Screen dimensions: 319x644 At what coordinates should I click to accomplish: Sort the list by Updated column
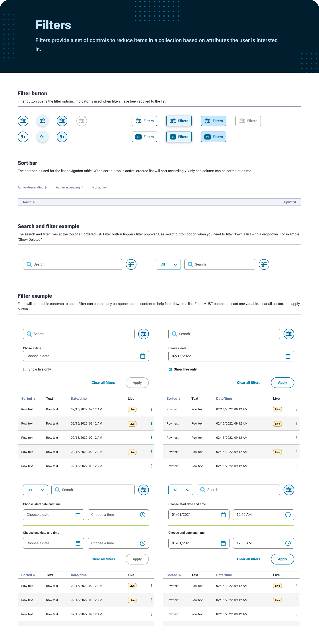(290, 202)
